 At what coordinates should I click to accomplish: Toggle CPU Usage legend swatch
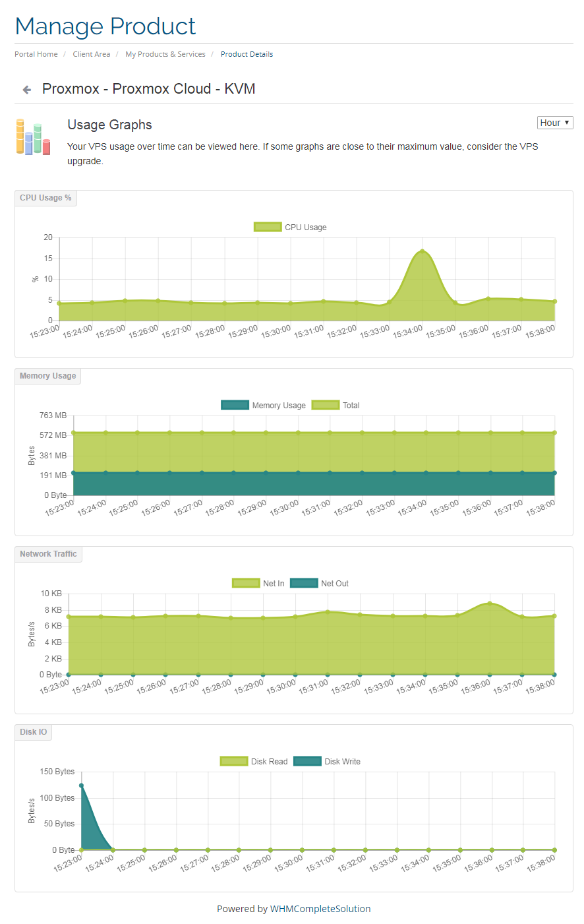[268, 227]
